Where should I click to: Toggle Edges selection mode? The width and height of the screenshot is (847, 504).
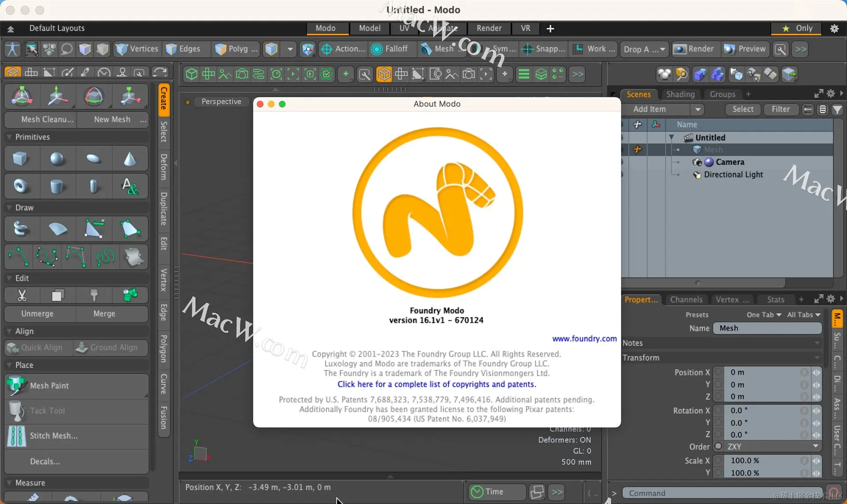[183, 49]
